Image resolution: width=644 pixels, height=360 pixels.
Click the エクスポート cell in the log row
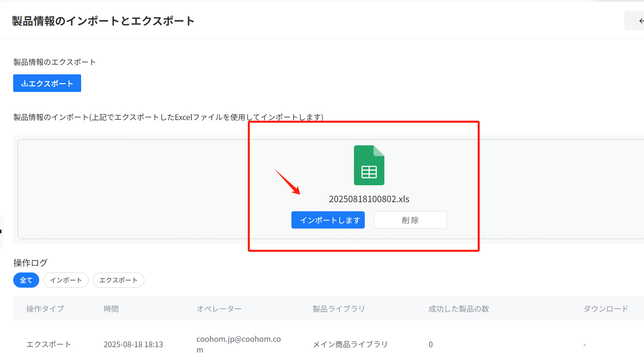49,344
